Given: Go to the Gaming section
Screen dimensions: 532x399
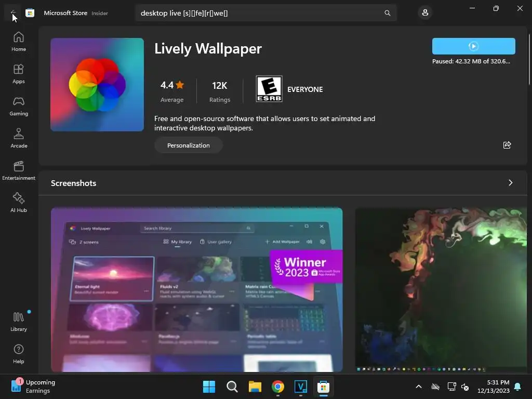Looking at the screenshot, I should [19, 106].
